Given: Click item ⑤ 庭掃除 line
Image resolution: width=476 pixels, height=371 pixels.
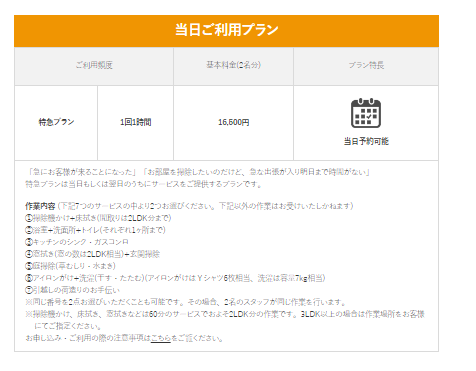Looking at the screenshot, I should [x=71, y=266].
